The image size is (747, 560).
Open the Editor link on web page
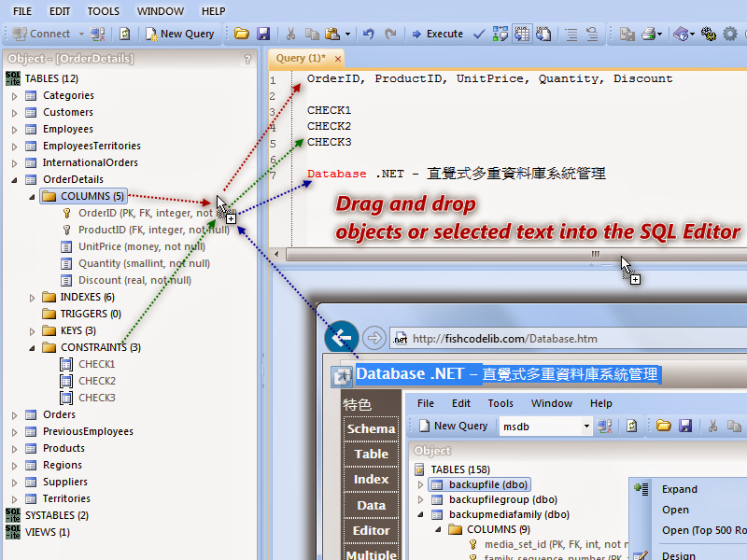371,530
